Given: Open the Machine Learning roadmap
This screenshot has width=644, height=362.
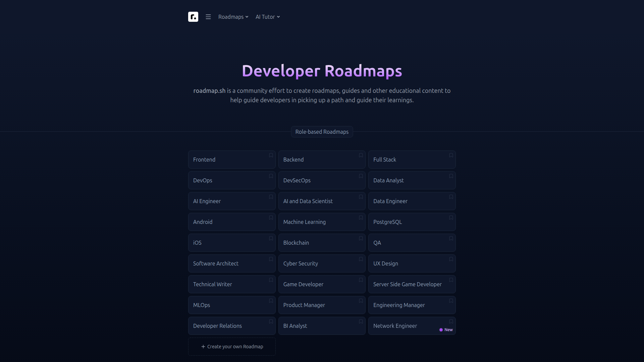Looking at the screenshot, I should point(322,222).
